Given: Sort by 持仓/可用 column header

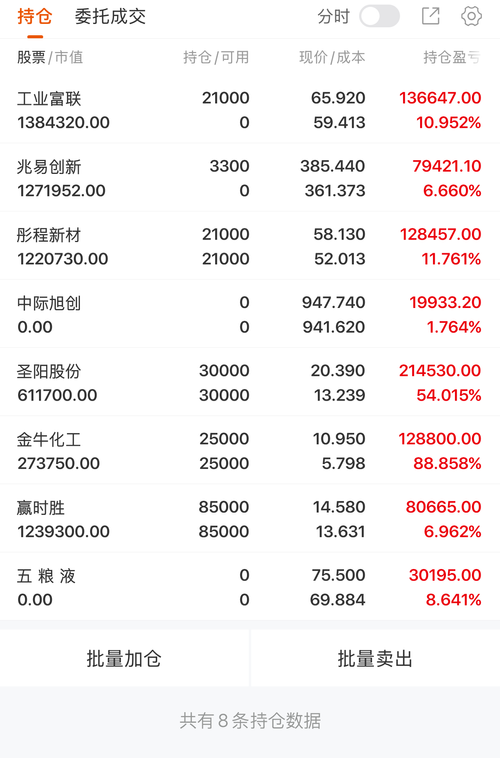Looking at the screenshot, I should point(216,58).
